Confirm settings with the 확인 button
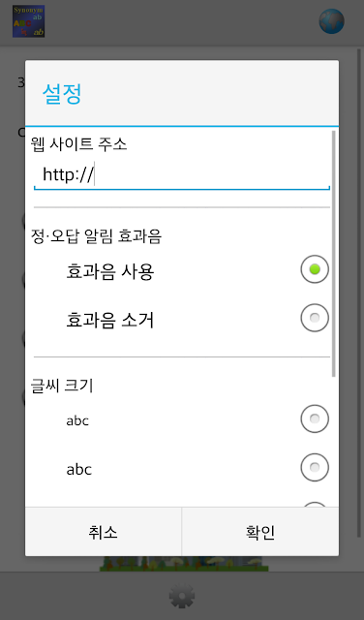Viewport: 364px width, 620px height. click(260, 532)
